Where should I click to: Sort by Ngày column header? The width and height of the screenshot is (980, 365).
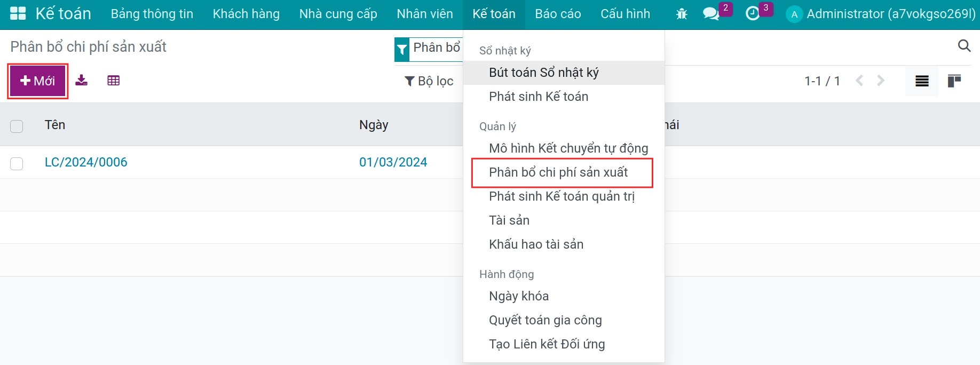pos(374,125)
